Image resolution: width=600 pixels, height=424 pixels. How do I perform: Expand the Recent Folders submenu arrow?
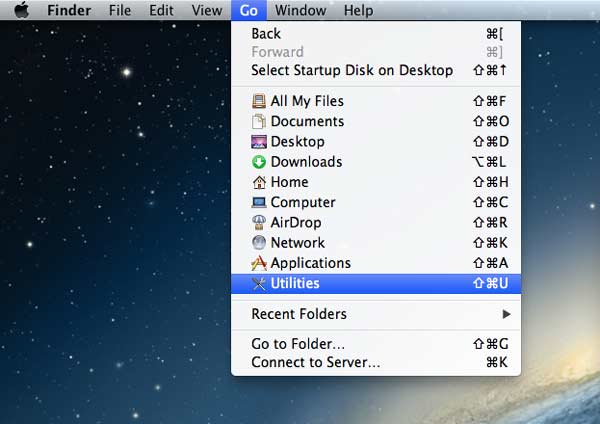[x=506, y=314]
